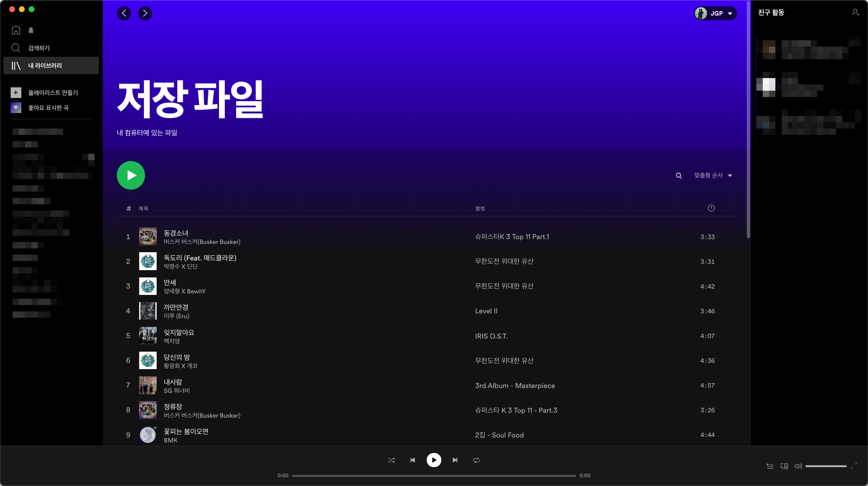
Task: Search within 저장 파일 tracks
Action: [679, 176]
